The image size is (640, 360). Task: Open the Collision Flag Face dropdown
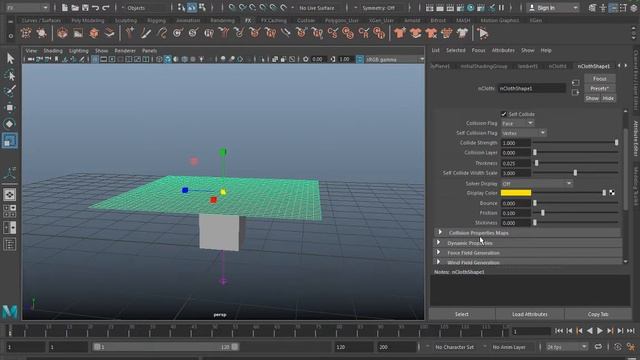click(x=518, y=123)
